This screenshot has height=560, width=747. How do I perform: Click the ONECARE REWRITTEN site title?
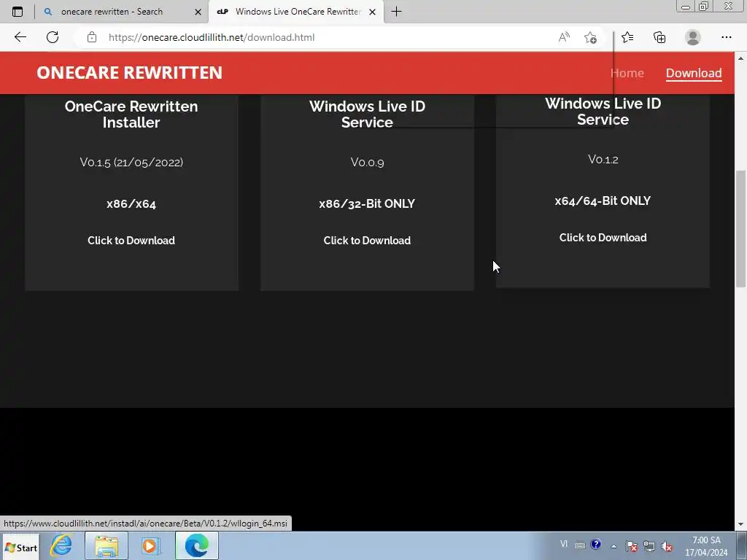(x=130, y=72)
